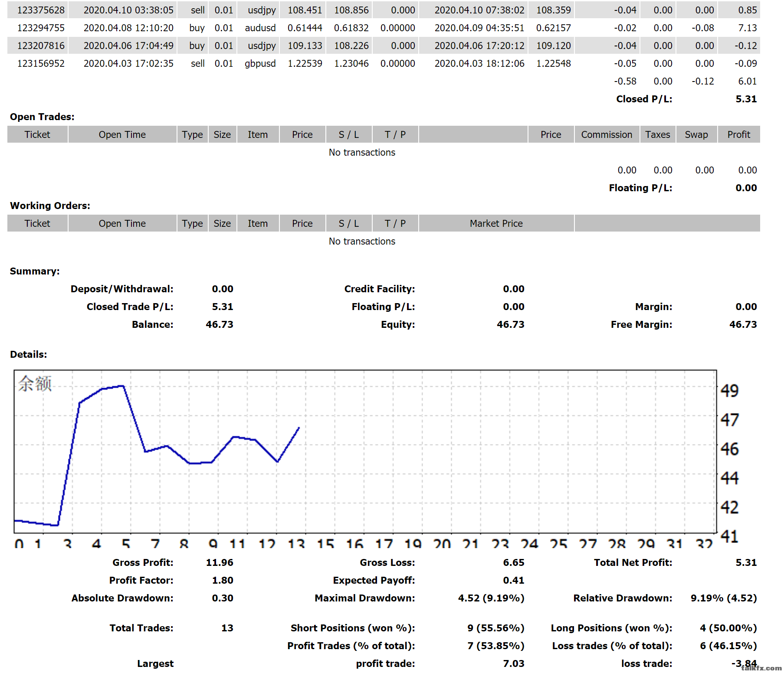Click Free Margin label
Screen dimensions: 784x673
tap(642, 324)
